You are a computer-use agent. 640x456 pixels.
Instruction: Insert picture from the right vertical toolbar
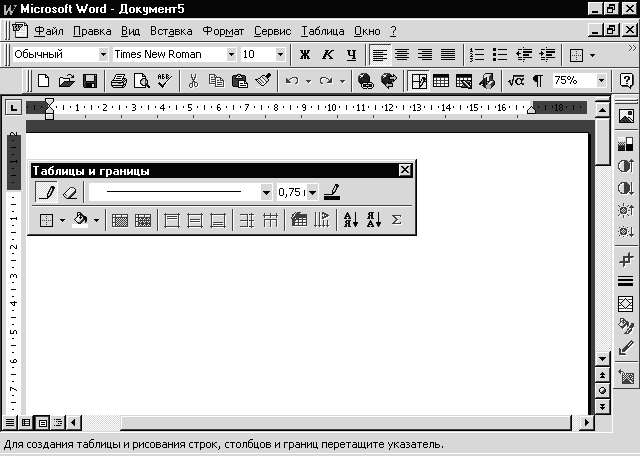[x=626, y=116]
